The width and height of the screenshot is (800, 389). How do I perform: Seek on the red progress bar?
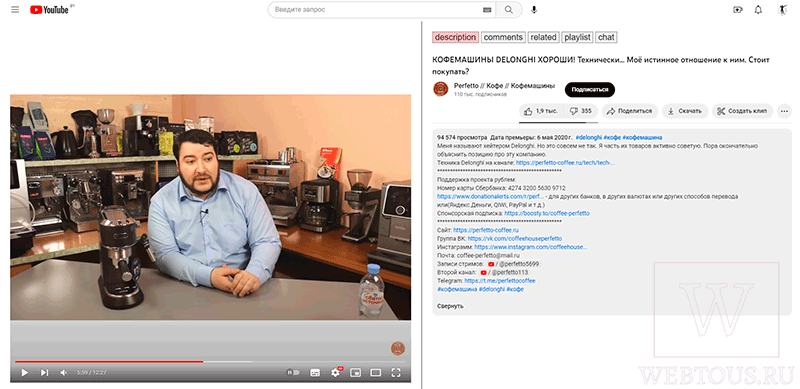[211, 361]
